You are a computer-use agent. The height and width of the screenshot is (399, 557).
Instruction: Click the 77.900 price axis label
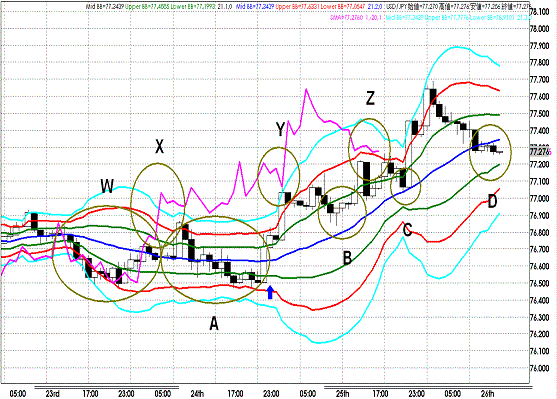(540, 46)
